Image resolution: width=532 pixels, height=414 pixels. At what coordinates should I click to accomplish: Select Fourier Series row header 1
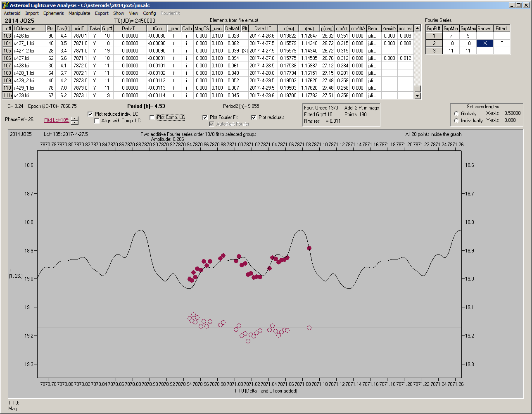point(434,36)
